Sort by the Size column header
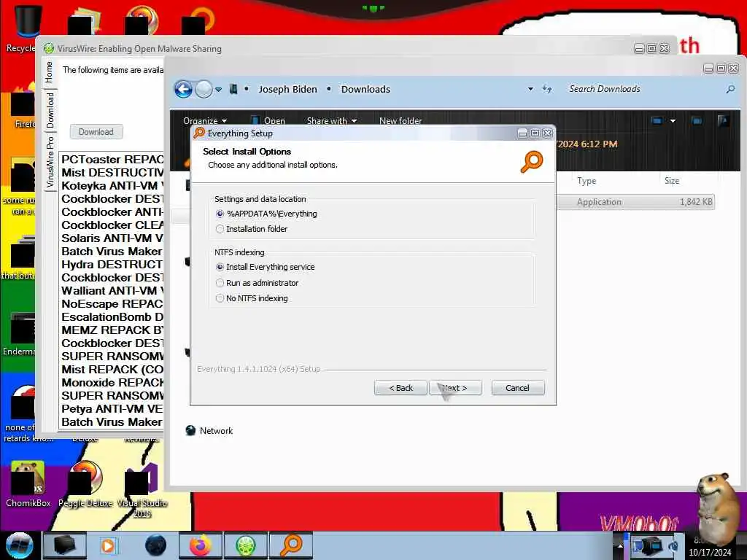The height and width of the screenshot is (560, 747). click(x=672, y=181)
